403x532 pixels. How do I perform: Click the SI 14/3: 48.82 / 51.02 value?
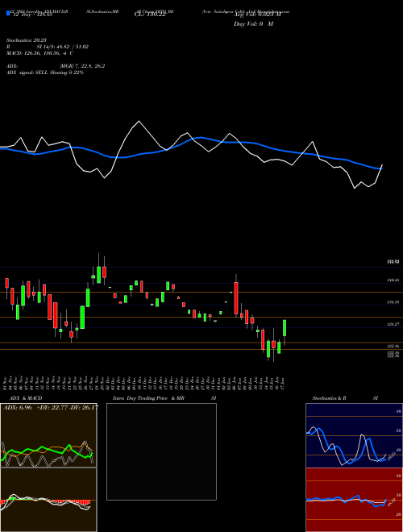(x=63, y=47)
